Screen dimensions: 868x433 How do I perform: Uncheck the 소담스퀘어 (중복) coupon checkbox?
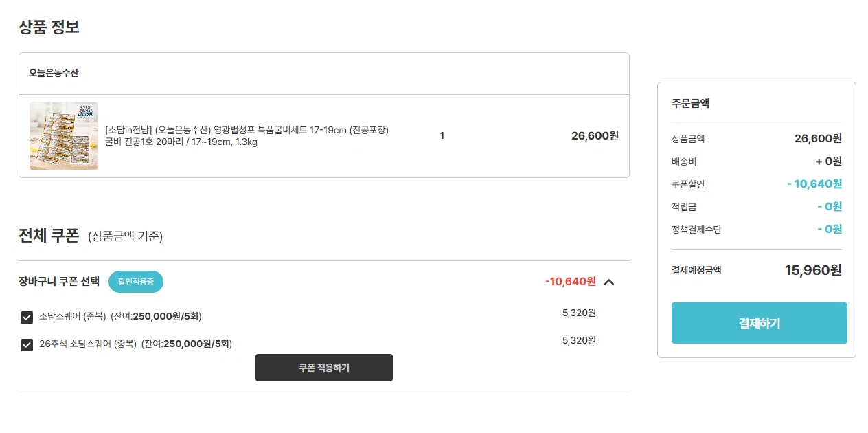27,317
